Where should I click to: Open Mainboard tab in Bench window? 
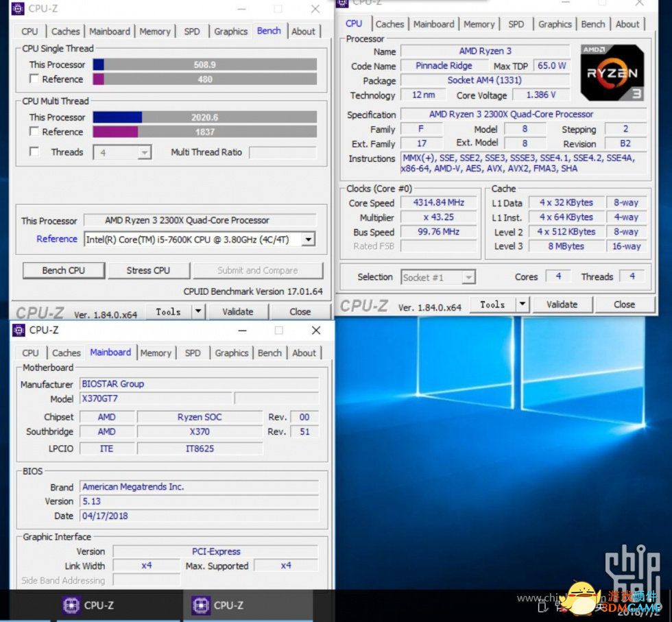click(x=110, y=32)
